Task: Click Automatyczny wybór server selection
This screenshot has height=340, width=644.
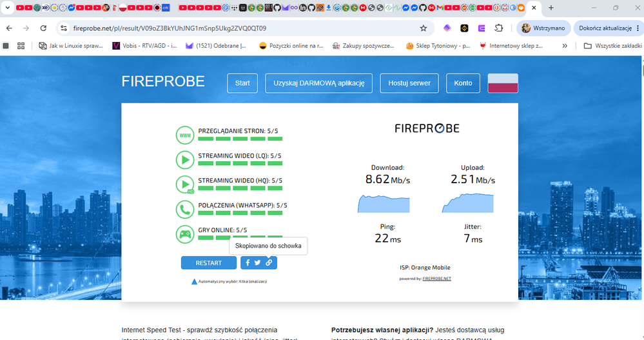Action: [229, 282]
